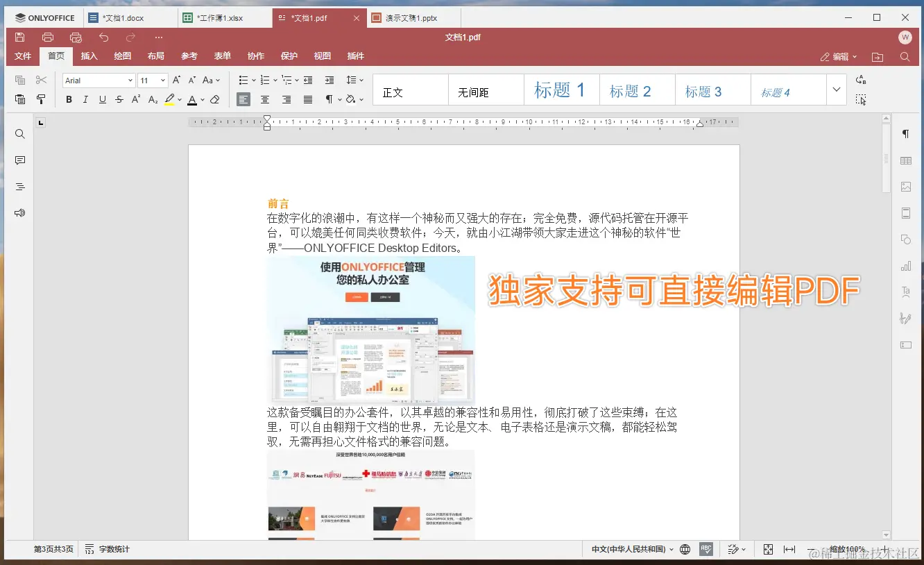Open the text language dropdown in status bar
The image size is (924, 565).
[x=633, y=549]
